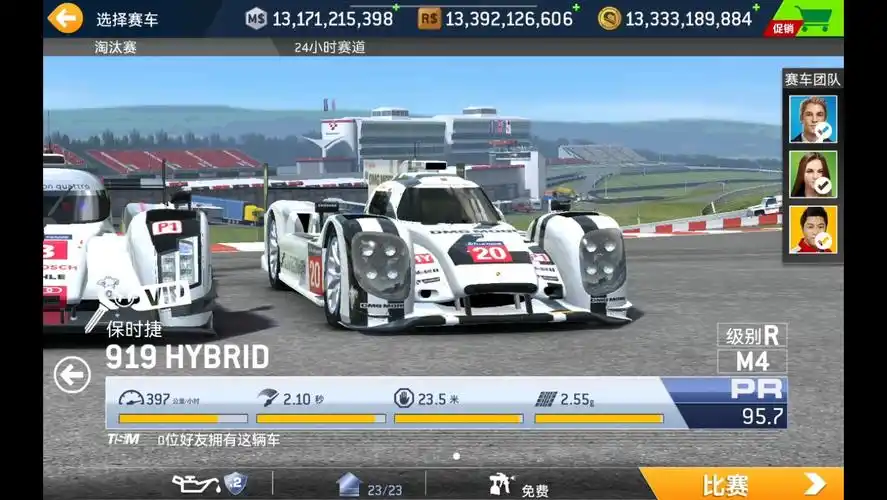
Task: Tap the R$ currency icon
Action: 429,18
